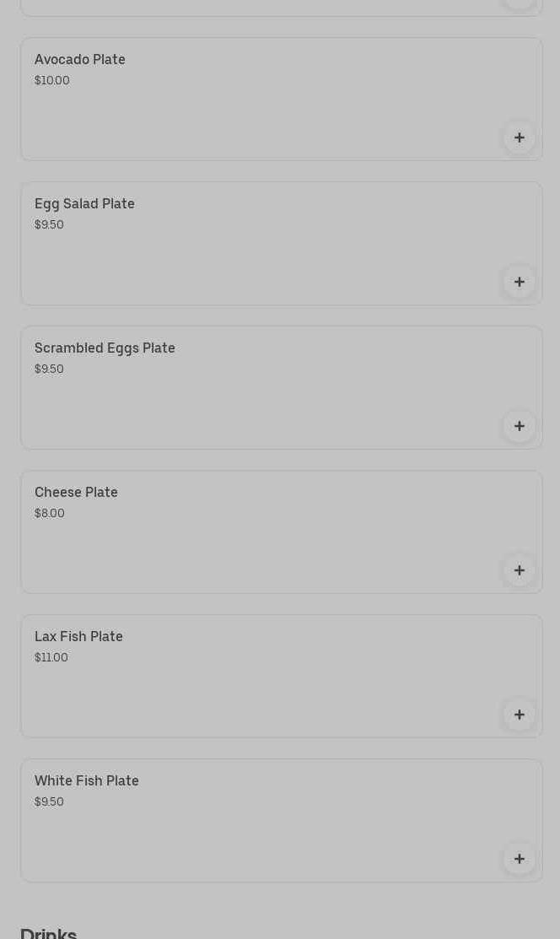
Task: Click the Drinks section heading
Action: [x=49, y=931]
